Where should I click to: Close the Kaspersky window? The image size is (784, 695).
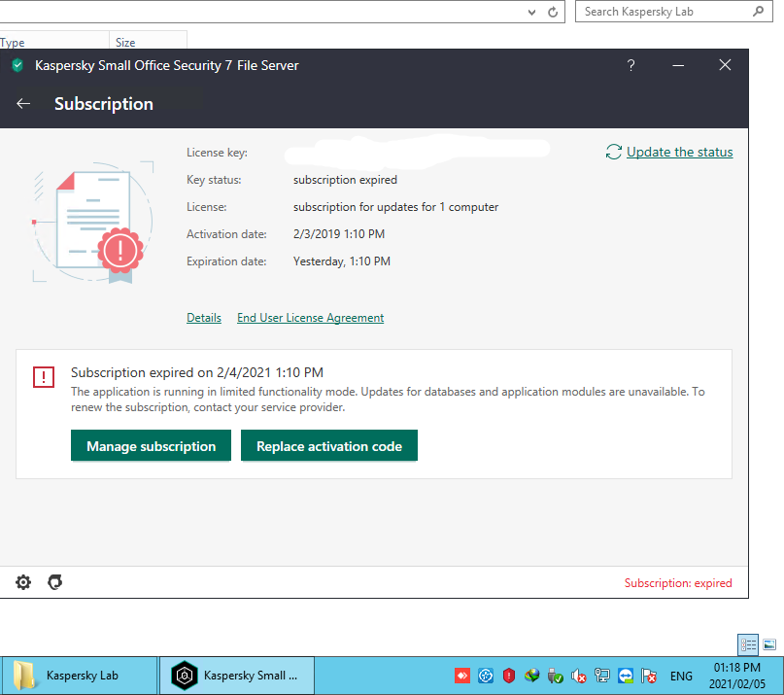[x=725, y=65]
